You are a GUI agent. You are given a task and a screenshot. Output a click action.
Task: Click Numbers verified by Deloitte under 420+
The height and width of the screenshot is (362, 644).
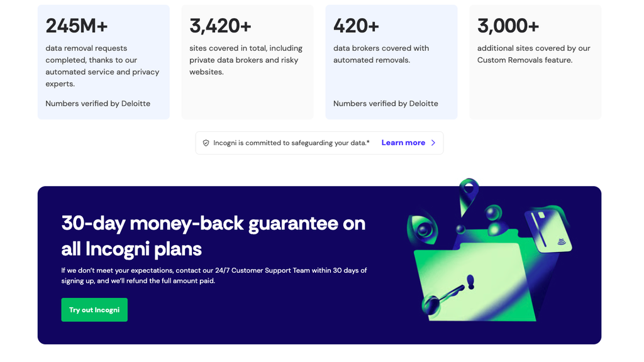(x=386, y=104)
